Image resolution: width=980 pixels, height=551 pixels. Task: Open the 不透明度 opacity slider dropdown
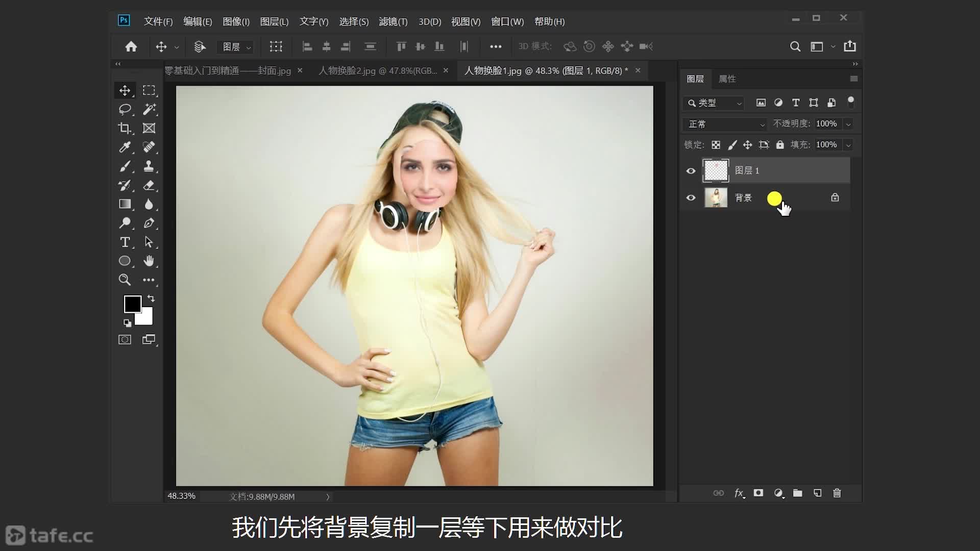pyautogui.click(x=848, y=124)
